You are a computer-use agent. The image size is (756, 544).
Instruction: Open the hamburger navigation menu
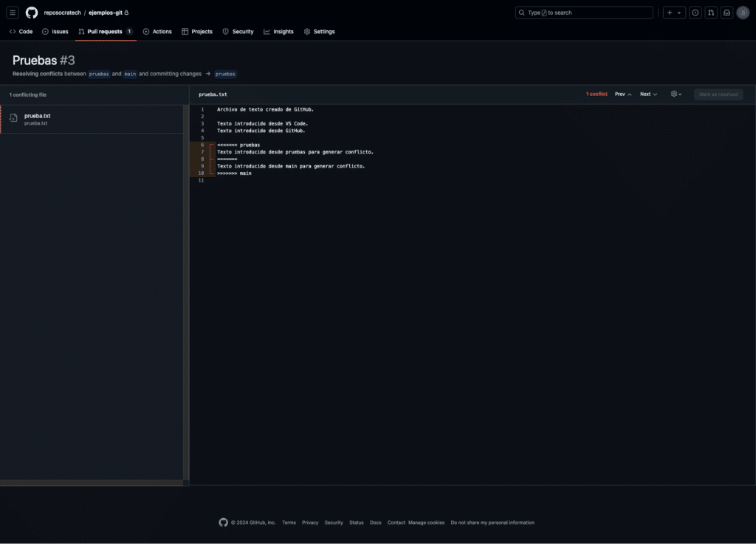tap(13, 13)
